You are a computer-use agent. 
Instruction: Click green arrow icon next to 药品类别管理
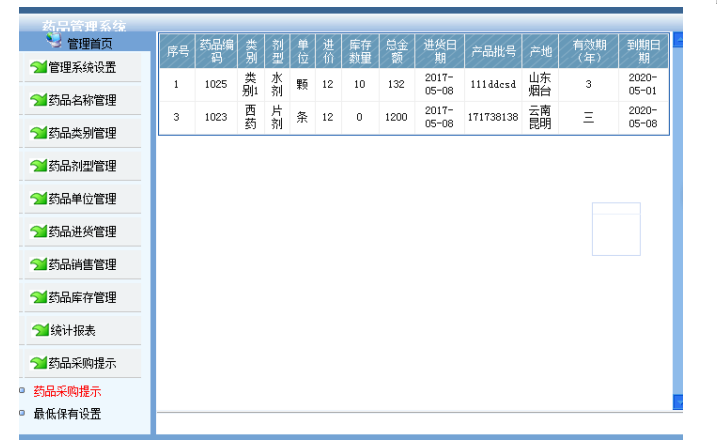38,133
